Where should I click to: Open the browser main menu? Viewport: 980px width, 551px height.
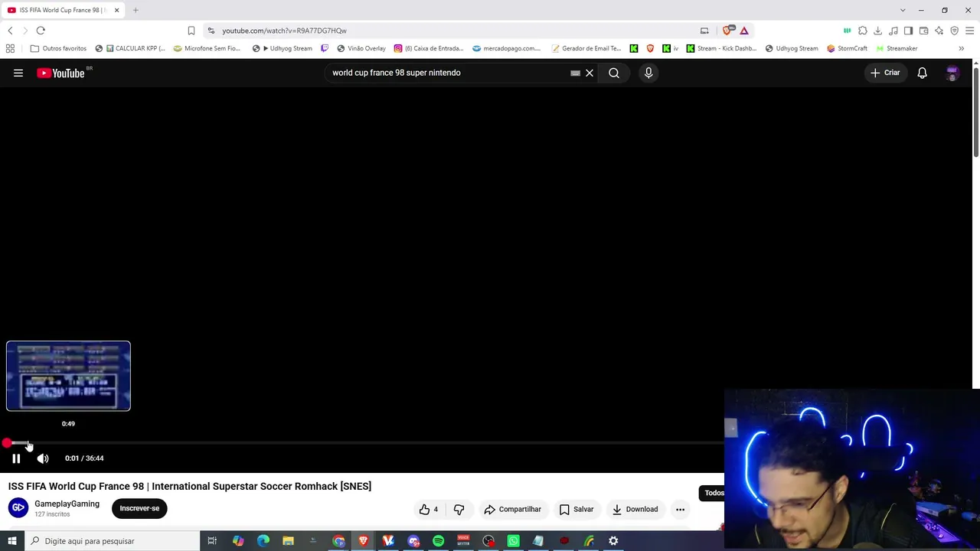970,31
